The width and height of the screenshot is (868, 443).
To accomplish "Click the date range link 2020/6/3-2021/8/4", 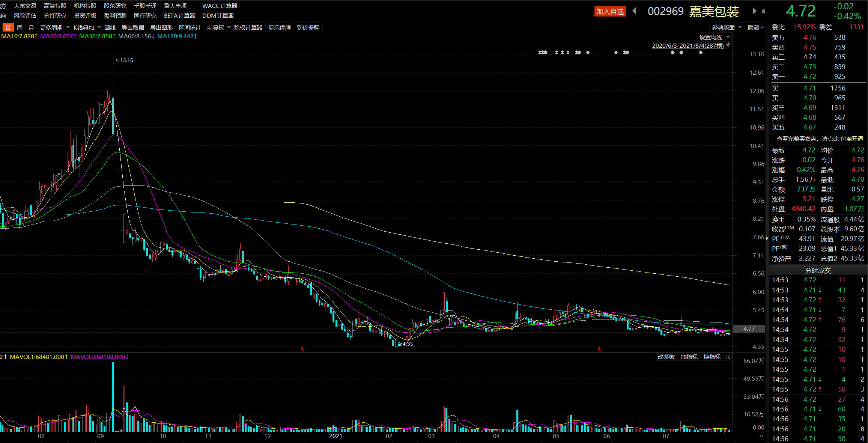I will (687, 45).
